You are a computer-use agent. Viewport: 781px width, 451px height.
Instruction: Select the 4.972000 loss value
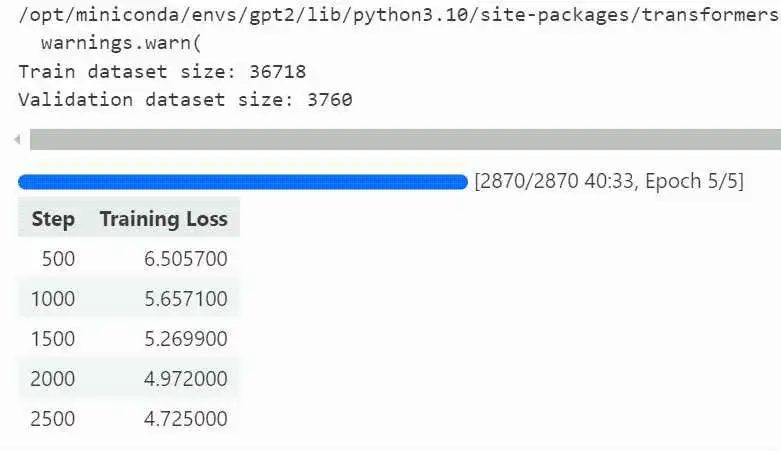[x=186, y=379]
